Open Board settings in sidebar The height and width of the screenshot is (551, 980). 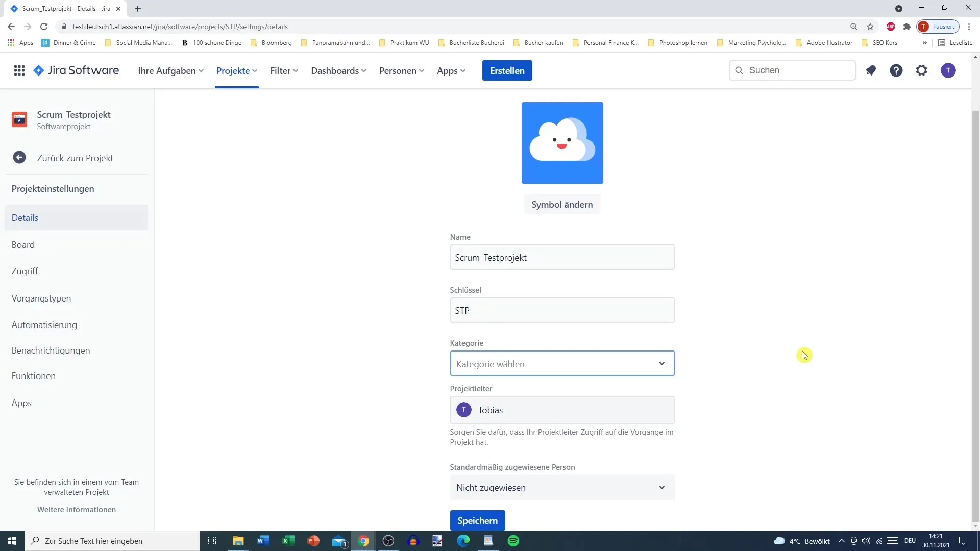point(77,245)
